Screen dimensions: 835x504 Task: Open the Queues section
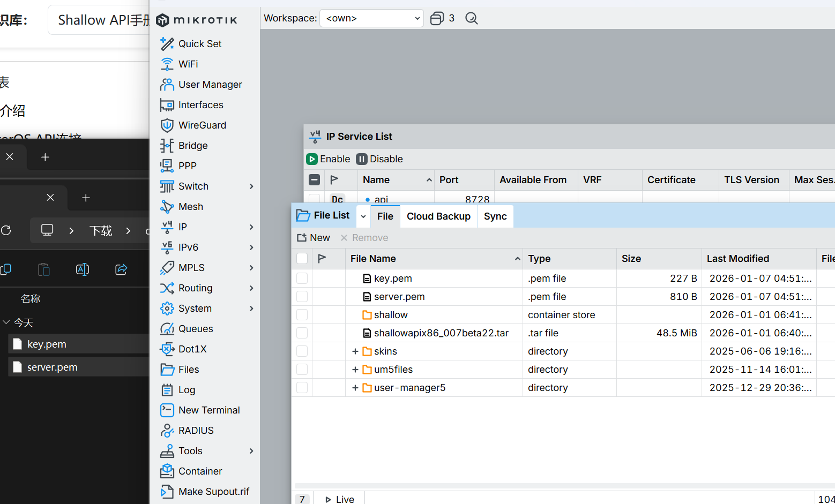tap(195, 329)
